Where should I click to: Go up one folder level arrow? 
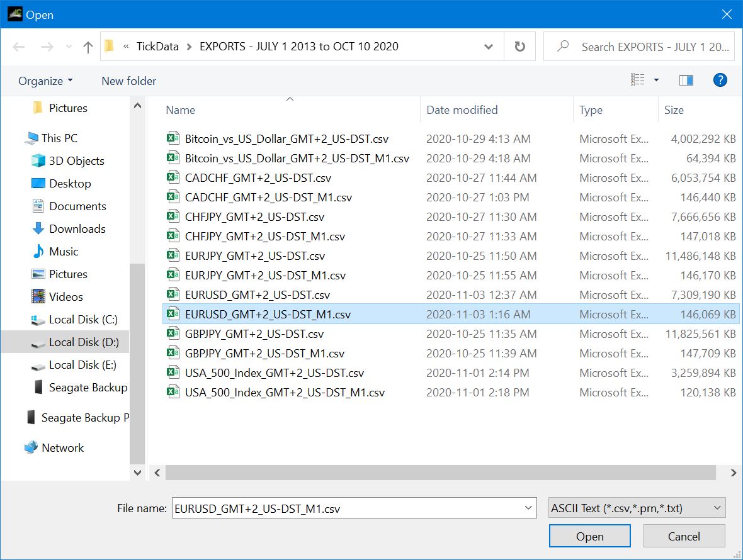tap(88, 47)
